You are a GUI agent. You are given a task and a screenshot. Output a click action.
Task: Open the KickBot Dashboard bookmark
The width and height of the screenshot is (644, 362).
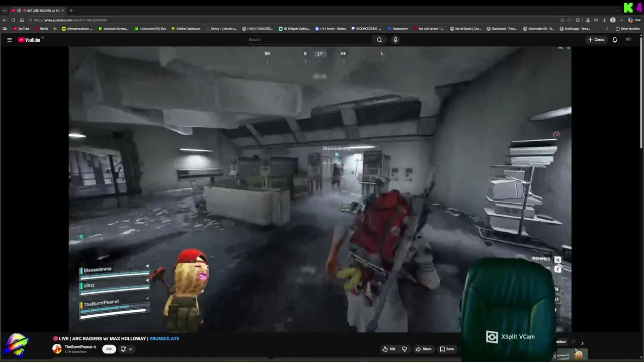point(186,29)
